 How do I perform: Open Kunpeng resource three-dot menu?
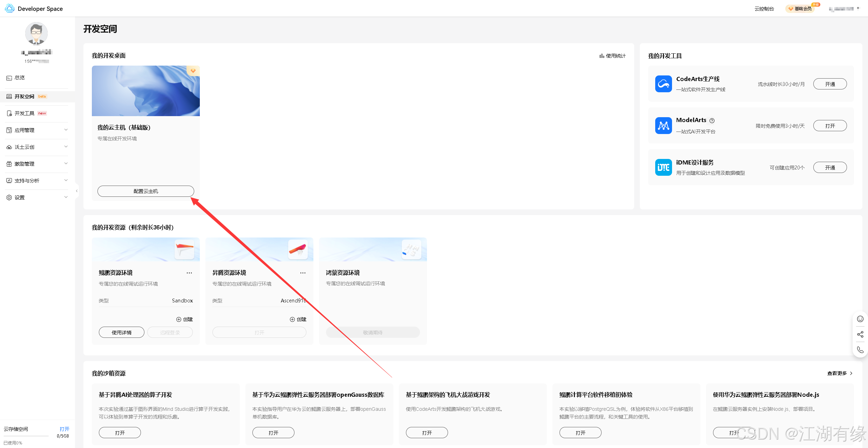[189, 273]
